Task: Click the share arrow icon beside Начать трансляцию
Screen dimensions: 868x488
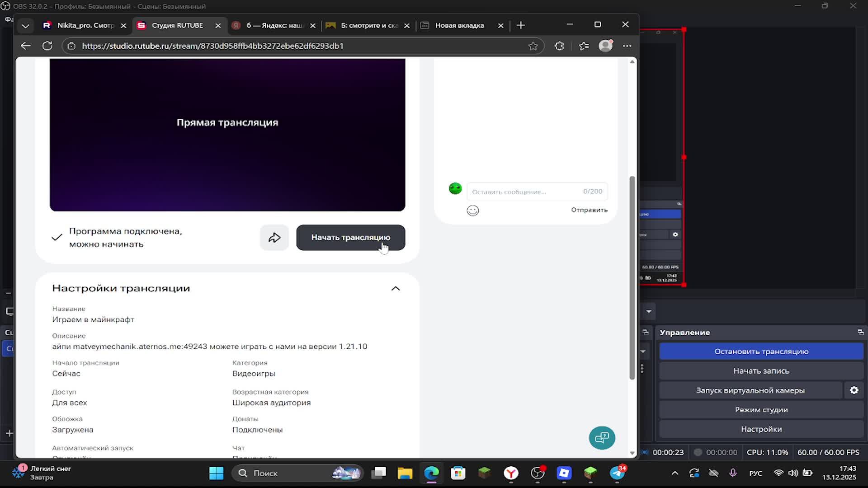Action: [274, 238]
